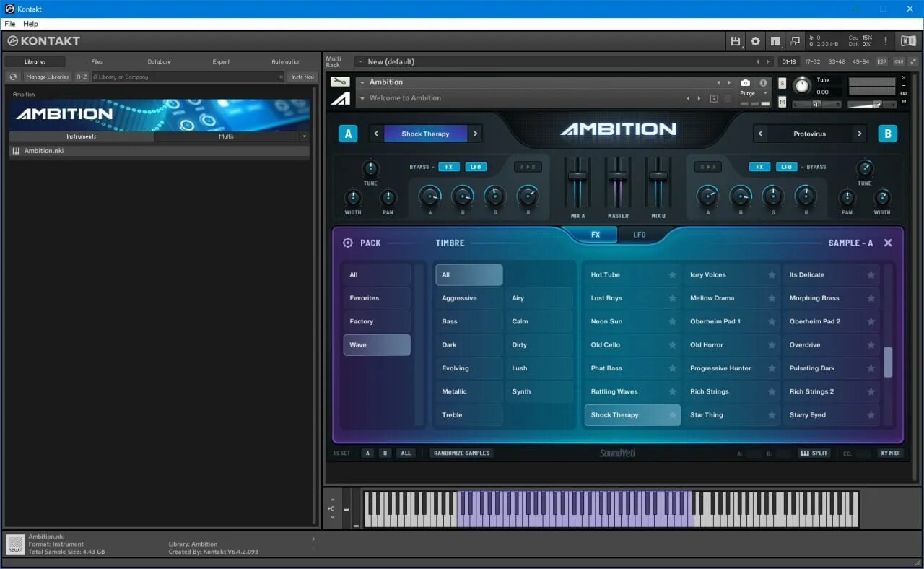Viewport: 924px width, 569px height.
Task: Toggle the XY MIDI button
Action: pos(890,453)
